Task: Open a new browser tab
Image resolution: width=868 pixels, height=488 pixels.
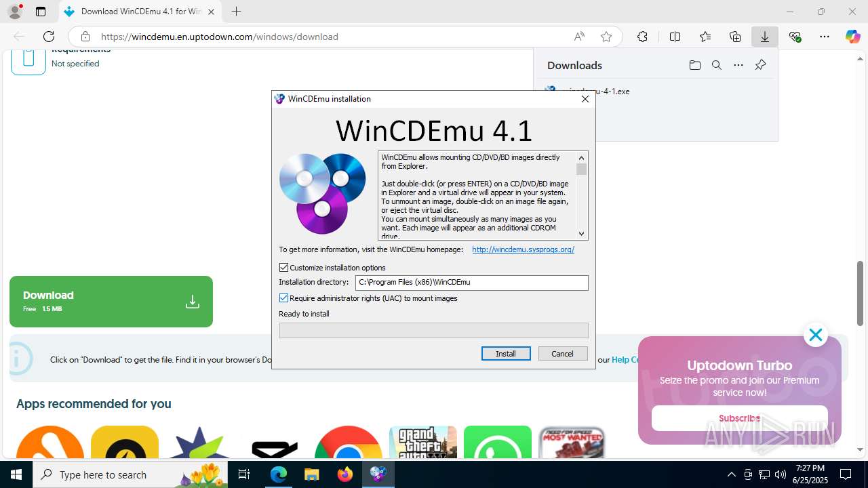Action: pos(236,12)
